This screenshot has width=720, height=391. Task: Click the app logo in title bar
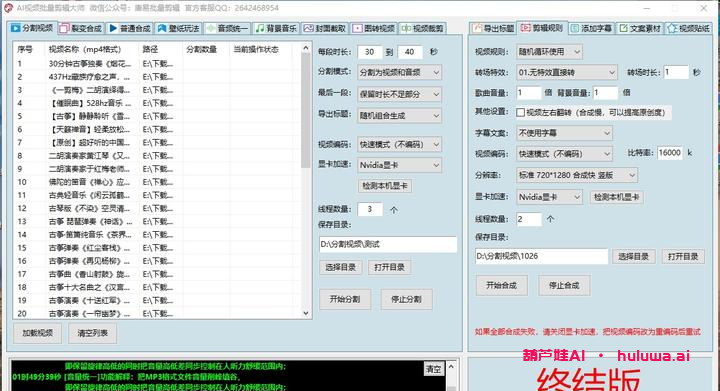coord(8,8)
